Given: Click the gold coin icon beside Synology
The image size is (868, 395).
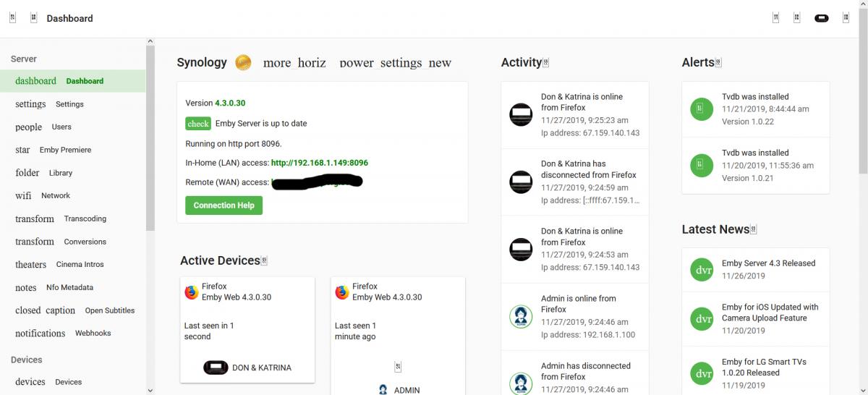Looking at the screenshot, I should click(x=244, y=63).
